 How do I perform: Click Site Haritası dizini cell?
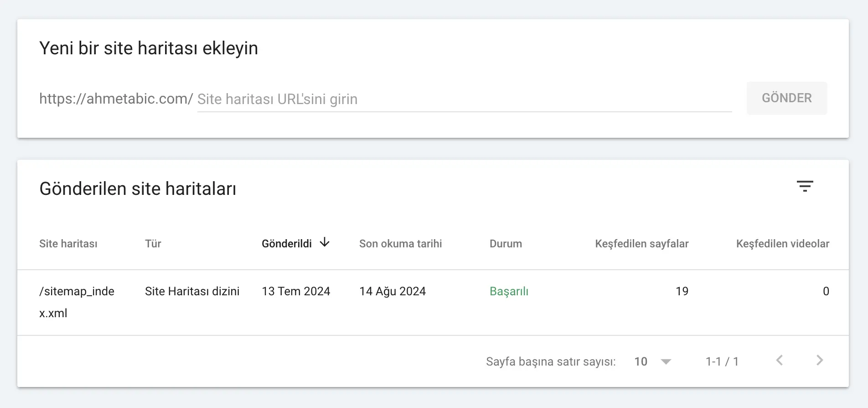pos(192,291)
